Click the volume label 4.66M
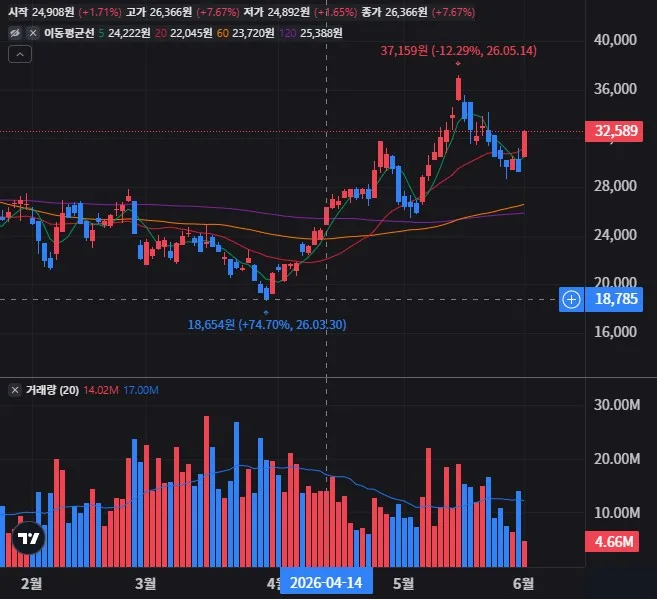The image size is (657, 599). pyautogui.click(x=612, y=542)
